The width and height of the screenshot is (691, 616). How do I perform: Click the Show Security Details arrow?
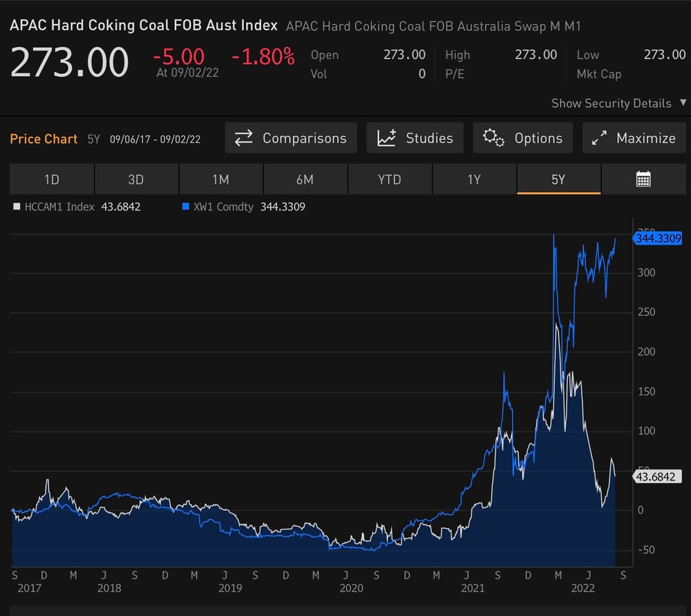pos(683,102)
